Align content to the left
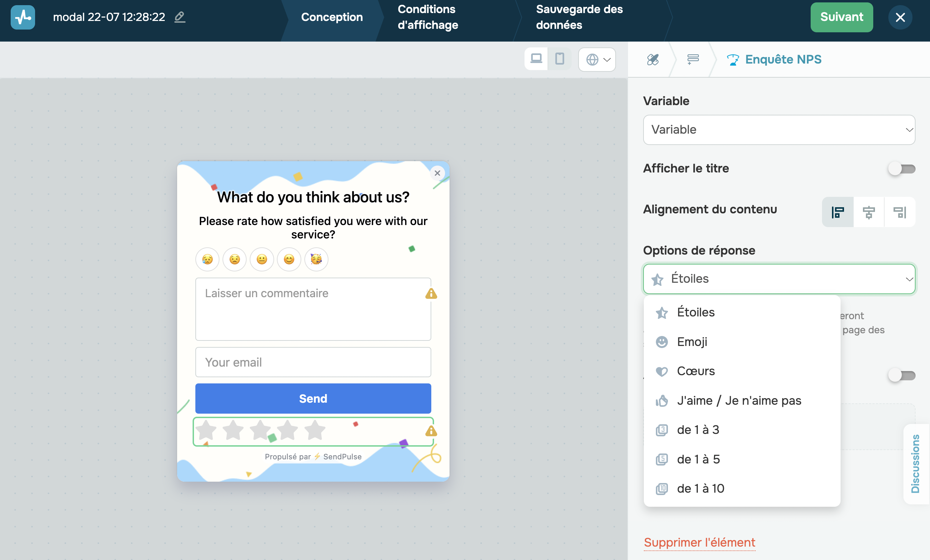Viewport: 930px width, 560px height. coord(837,212)
